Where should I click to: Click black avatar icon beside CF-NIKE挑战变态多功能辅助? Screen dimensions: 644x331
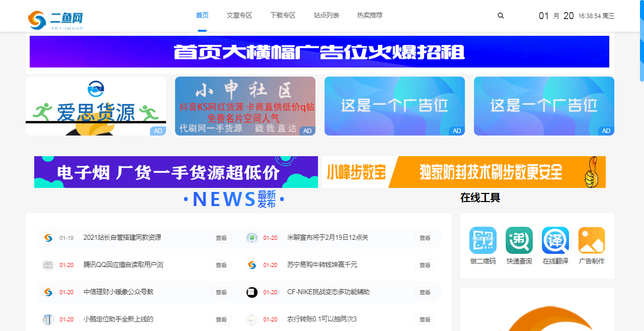pos(252,292)
